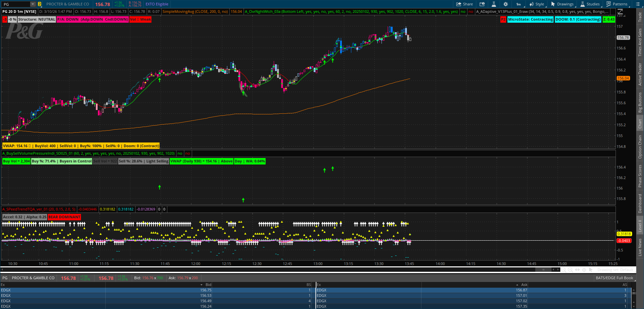Open the BATS/EDGE Full Book selector

point(614,278)
